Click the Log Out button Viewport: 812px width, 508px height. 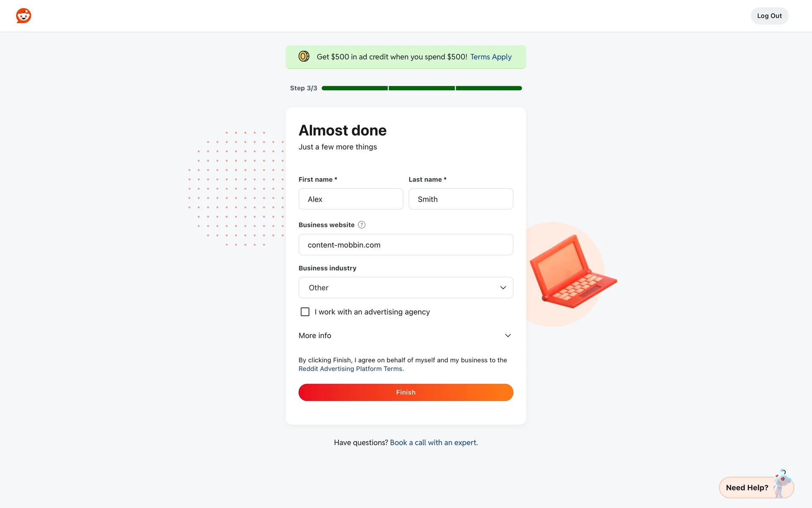[769, 16]
